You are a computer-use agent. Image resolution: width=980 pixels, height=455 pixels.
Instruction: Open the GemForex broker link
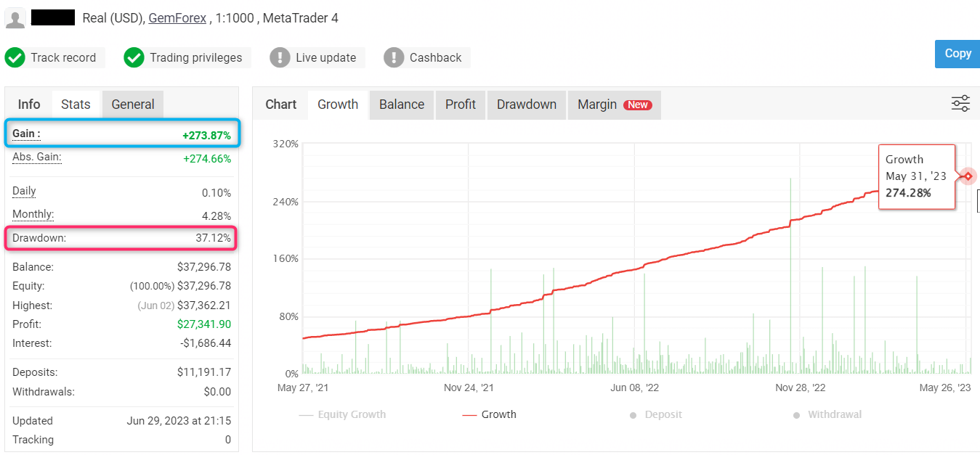pyautogui.click(x=177, y=18)
